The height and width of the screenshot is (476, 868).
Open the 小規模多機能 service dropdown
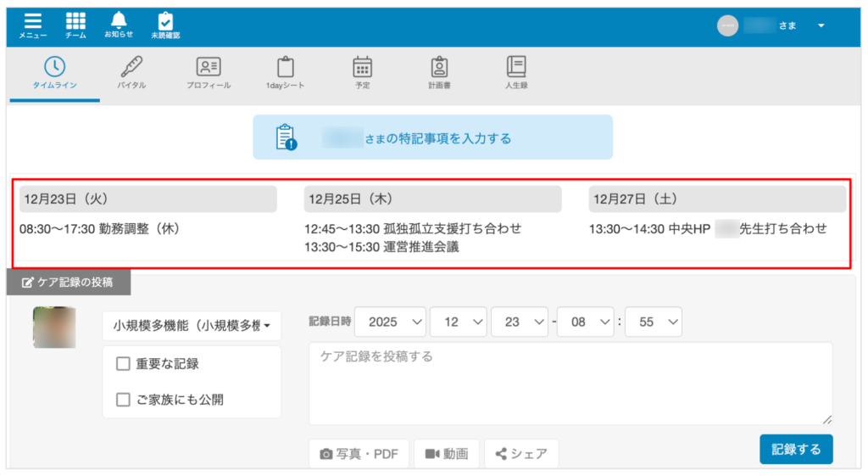tap(192, 325)
